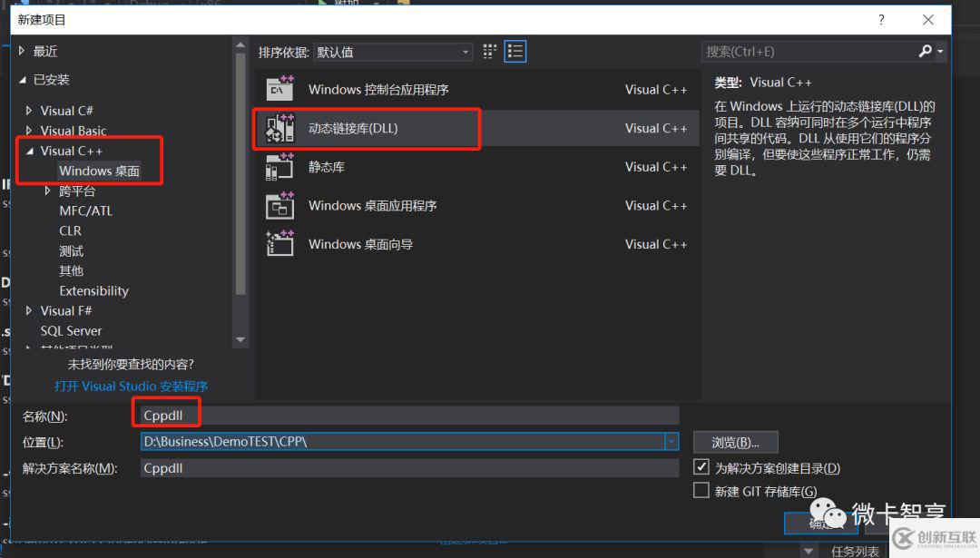This screenshot has width=980, height=558.
Task: Select 其他 category
Action: (x=72, y=270)
